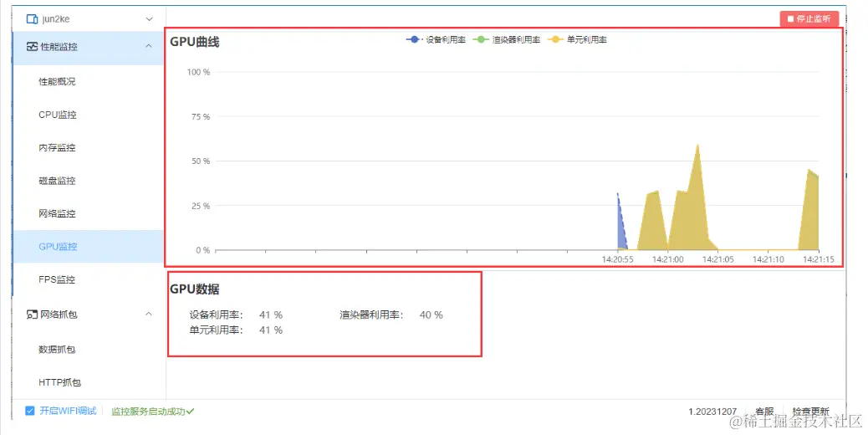Open 数据抓包 in sidebar
The image size is (868, 435).
tap(57, 349)
